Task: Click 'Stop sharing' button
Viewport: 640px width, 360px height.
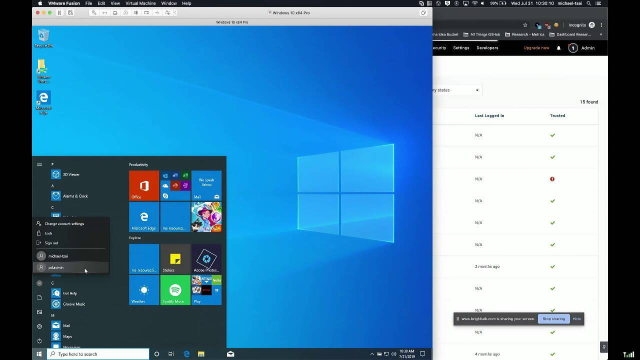Action: (x=553, y=319)
